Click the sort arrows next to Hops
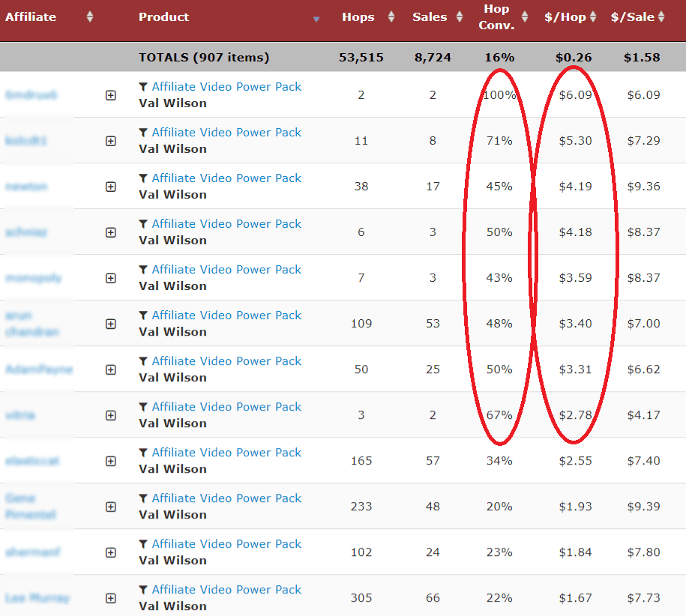Image resolution: width=686 pixels, height=616 pixels. [x=391, y=17]
